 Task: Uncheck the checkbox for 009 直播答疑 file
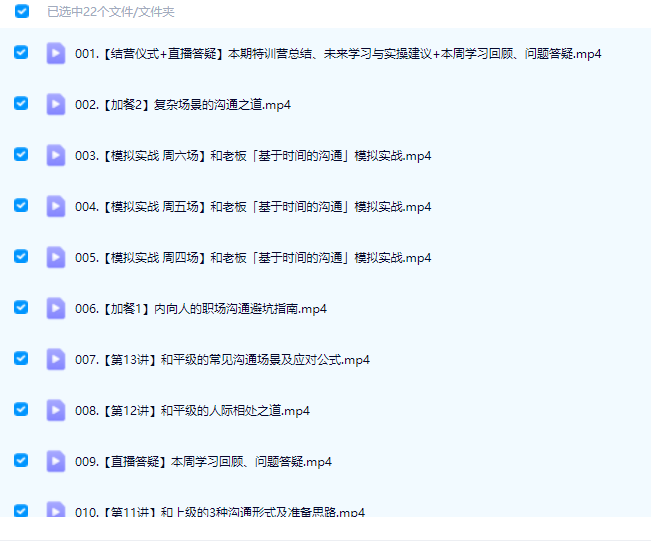[22, 460]
